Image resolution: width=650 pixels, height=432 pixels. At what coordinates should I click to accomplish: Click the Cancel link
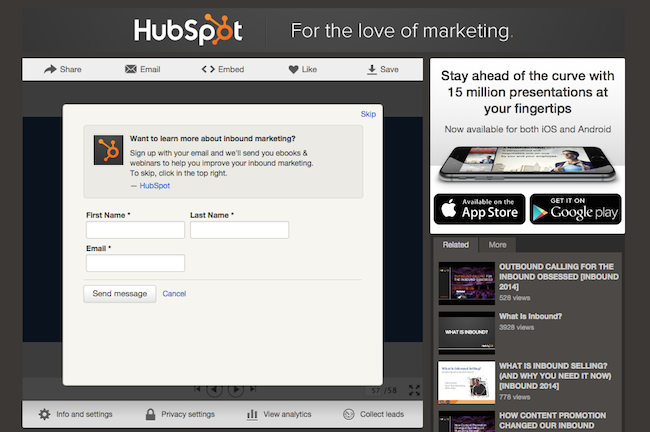(x=174, y=294)
